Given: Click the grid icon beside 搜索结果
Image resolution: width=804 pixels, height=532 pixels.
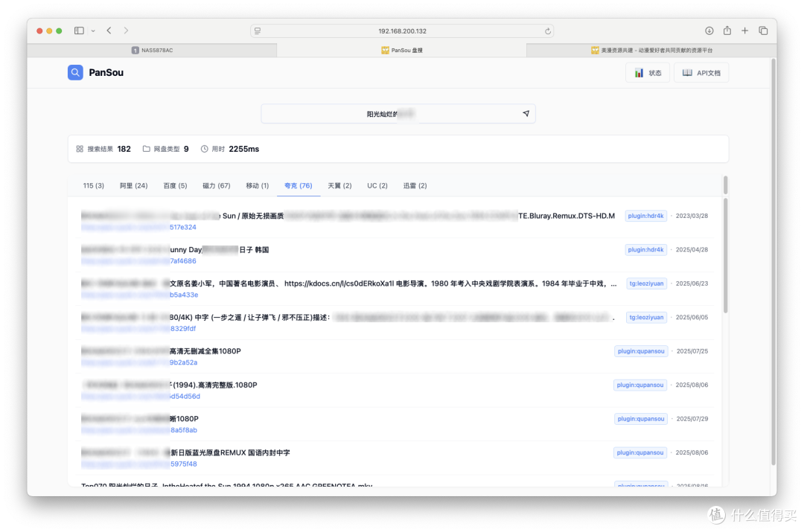Looking at the screenshot, I should point(80,149).
